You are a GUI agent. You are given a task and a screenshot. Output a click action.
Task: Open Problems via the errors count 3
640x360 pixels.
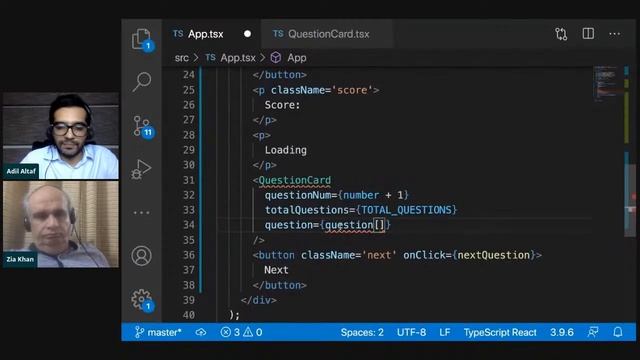[x=230, y=332]
